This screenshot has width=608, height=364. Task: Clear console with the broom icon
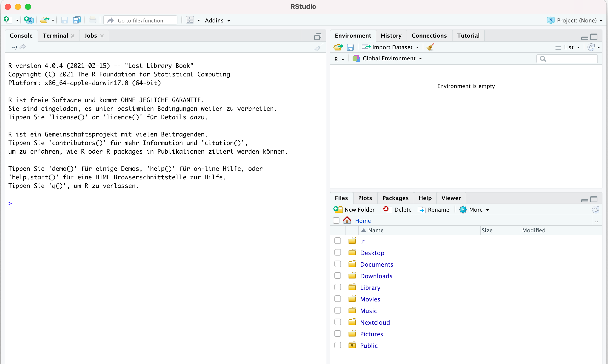tap(318, 47)
